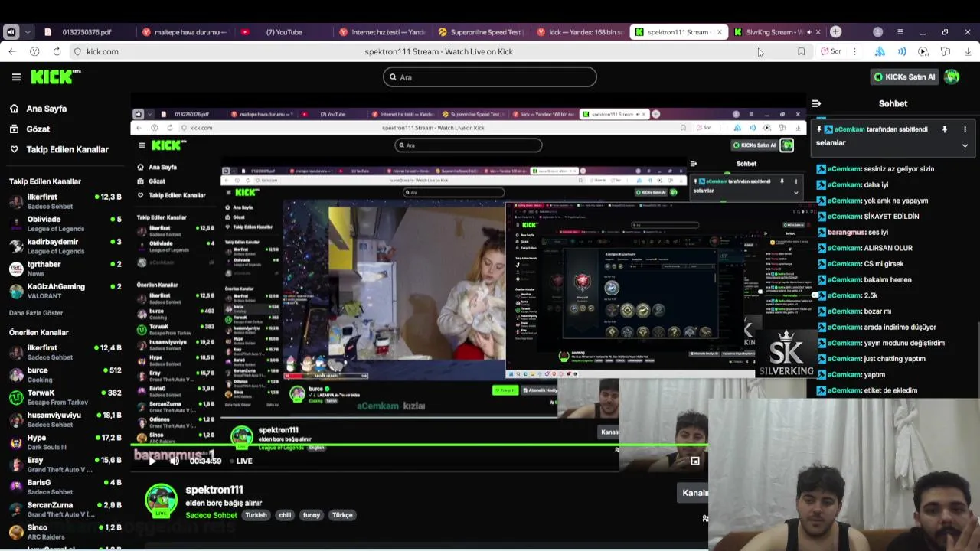Click the KICK logo in the page header
This screenshot has height=551, width=980.
(55, 77)
